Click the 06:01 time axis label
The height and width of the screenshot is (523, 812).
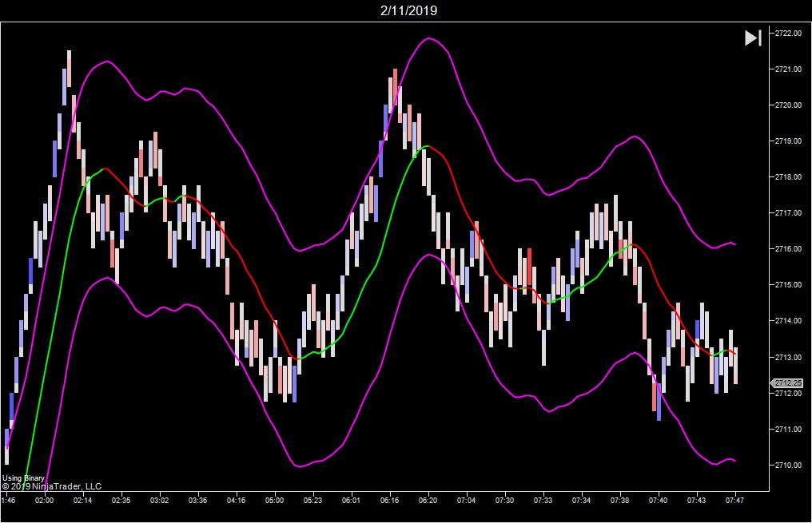(x=351, y=500)
